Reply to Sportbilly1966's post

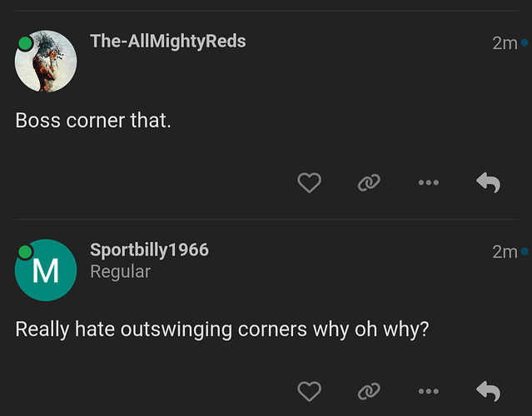point(488,391)
